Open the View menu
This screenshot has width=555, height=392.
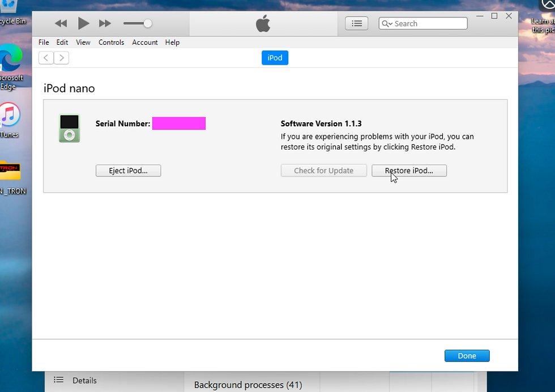83,42
